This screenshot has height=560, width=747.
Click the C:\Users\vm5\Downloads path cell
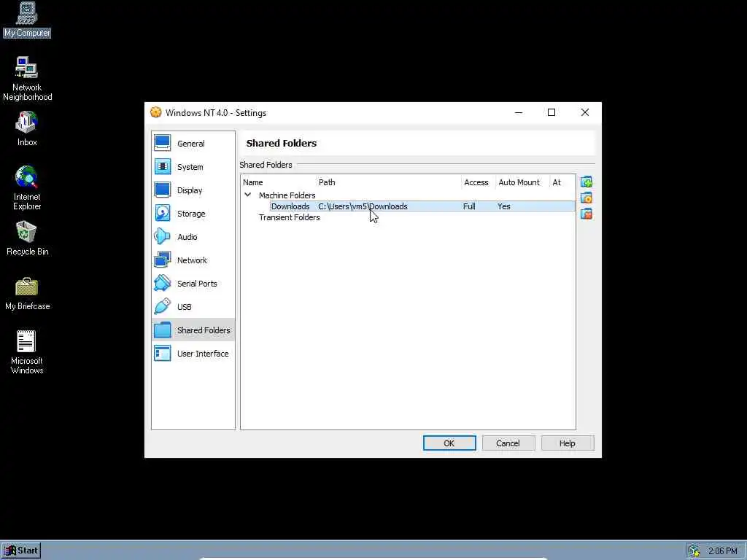coord(363,206)
